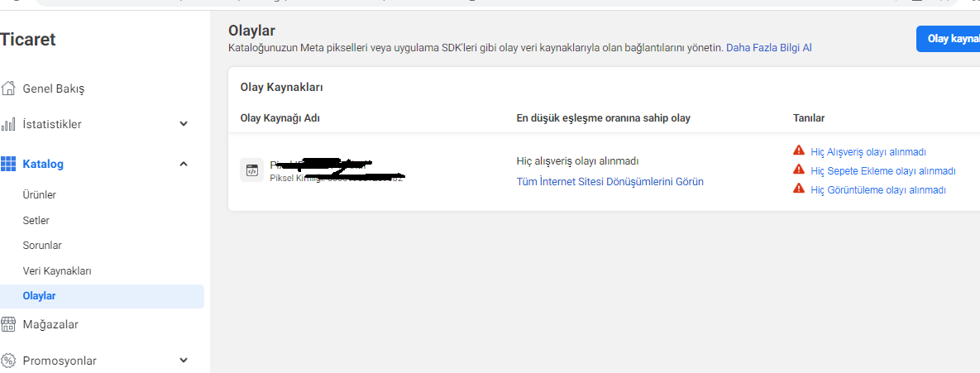Select the Olaylar sidebar item
Viewport: 980px width, 373px height.
[x=102, y=296]
